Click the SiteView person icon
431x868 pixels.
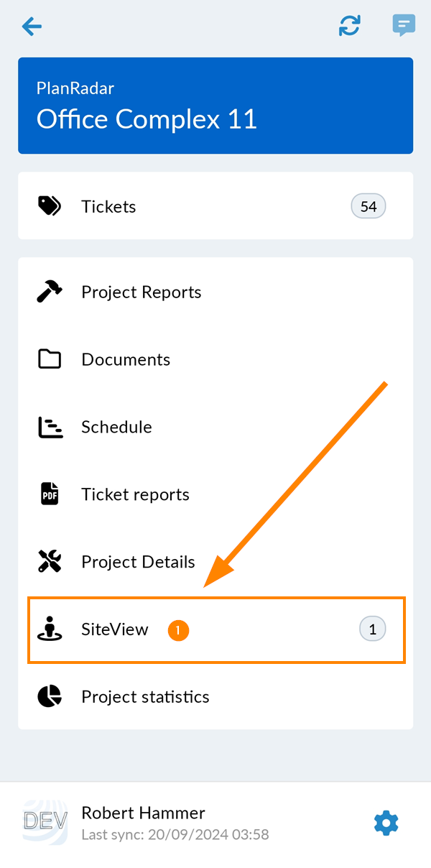[50, 629]
